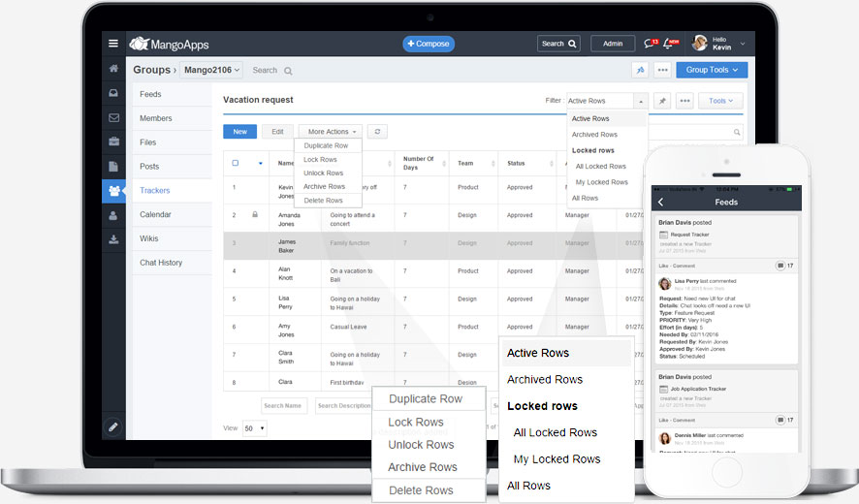Open the Chat History group section
The width and height of the screenshot is (859, 504).
click(x=172, y=263)
